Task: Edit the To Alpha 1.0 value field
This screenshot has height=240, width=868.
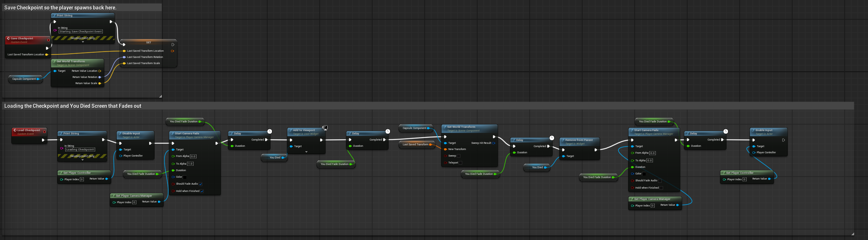Action: (x=190, y=164)
